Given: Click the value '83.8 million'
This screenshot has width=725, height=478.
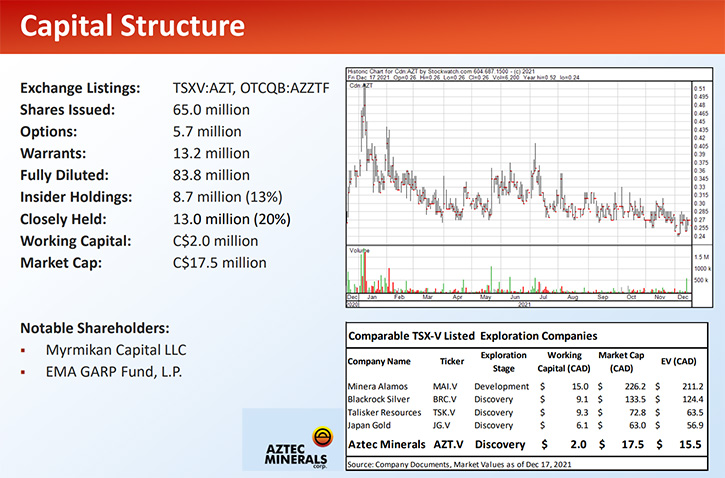Looking at the screenshot, I should (x=211, y=175).
